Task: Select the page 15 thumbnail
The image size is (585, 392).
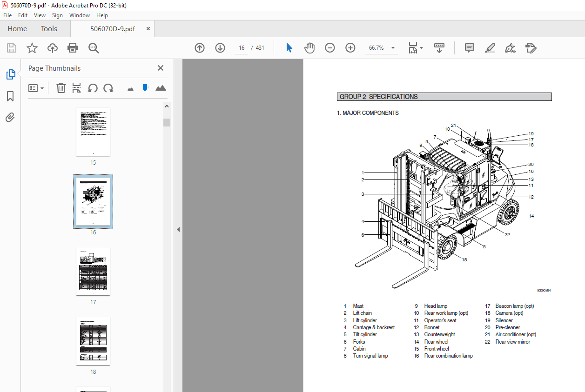Action: tap(93, 132)
